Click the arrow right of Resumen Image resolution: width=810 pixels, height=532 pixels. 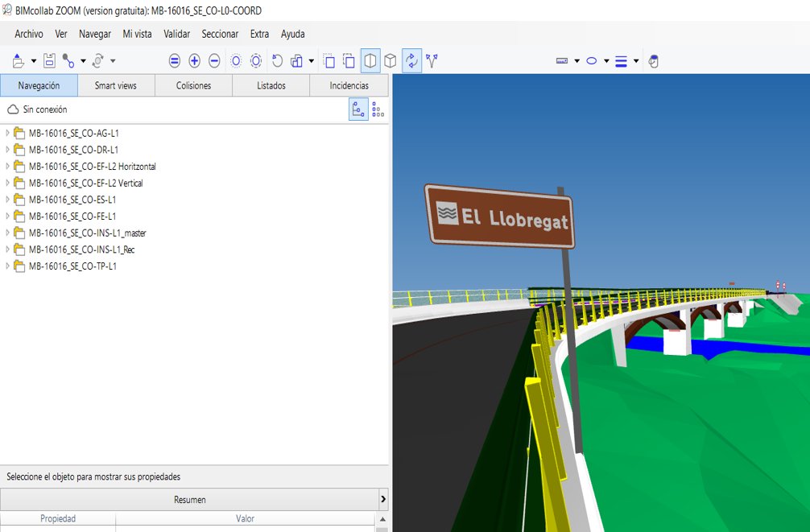(x=383, y=500)
